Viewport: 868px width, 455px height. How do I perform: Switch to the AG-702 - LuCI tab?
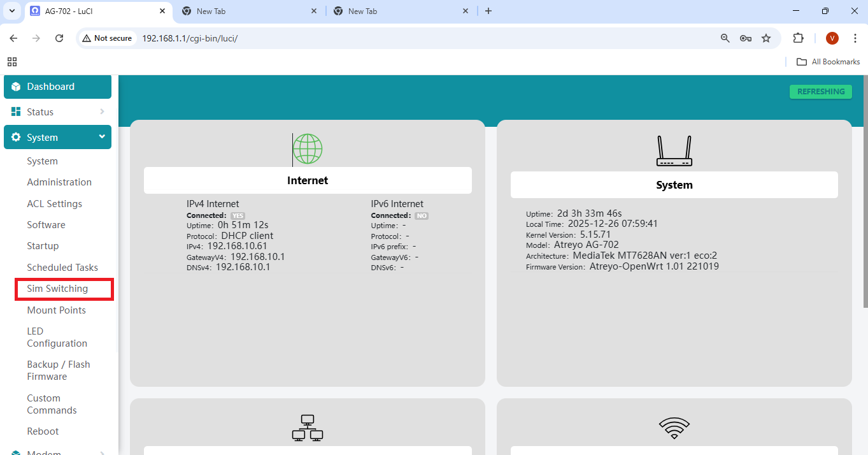coord(97,11)
